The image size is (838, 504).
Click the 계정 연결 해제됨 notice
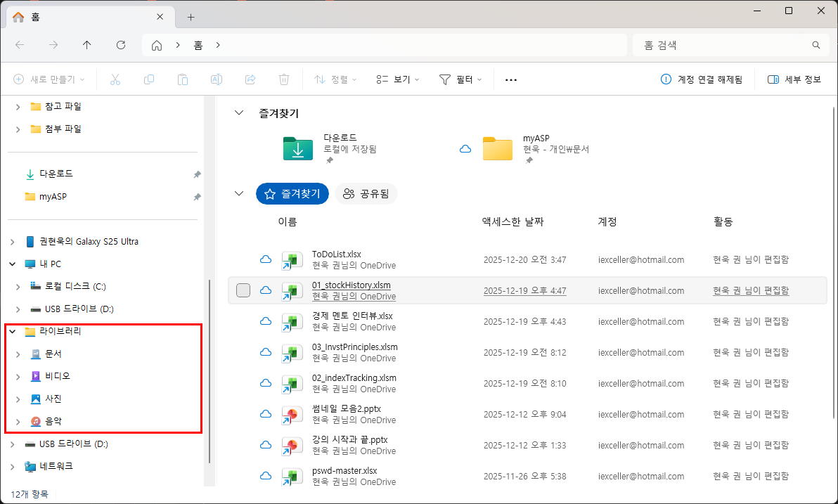pyautogui.click(x=704, y=79)
